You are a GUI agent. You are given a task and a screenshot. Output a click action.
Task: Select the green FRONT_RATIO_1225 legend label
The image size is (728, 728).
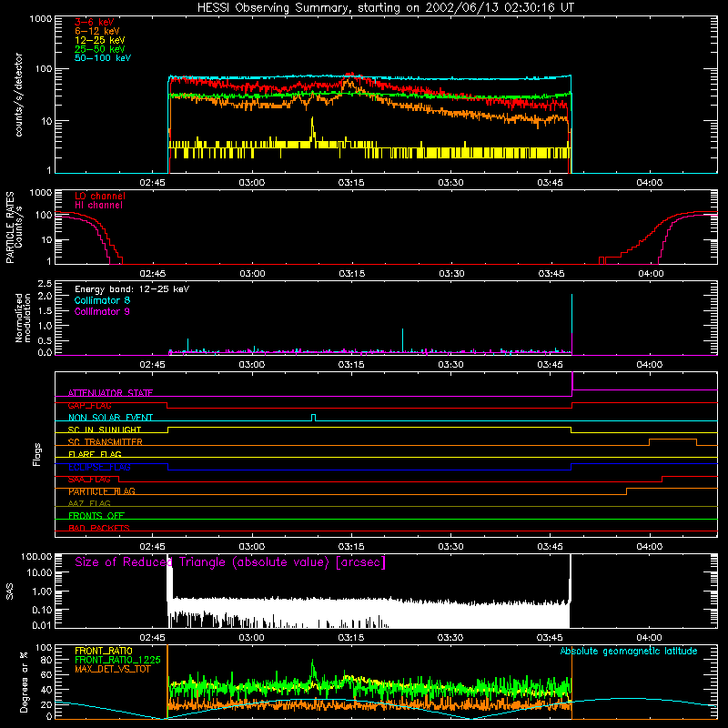coord(117,660)
